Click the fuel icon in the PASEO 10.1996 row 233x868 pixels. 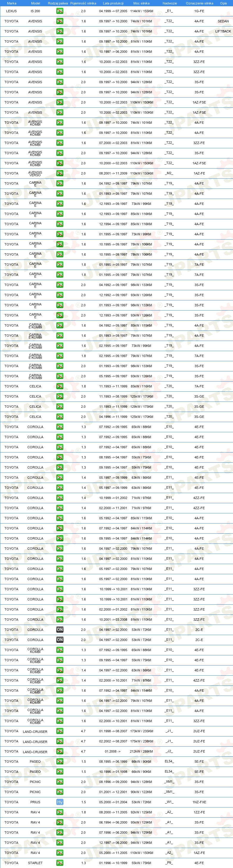pyautogui.click(x=60, y=772)
